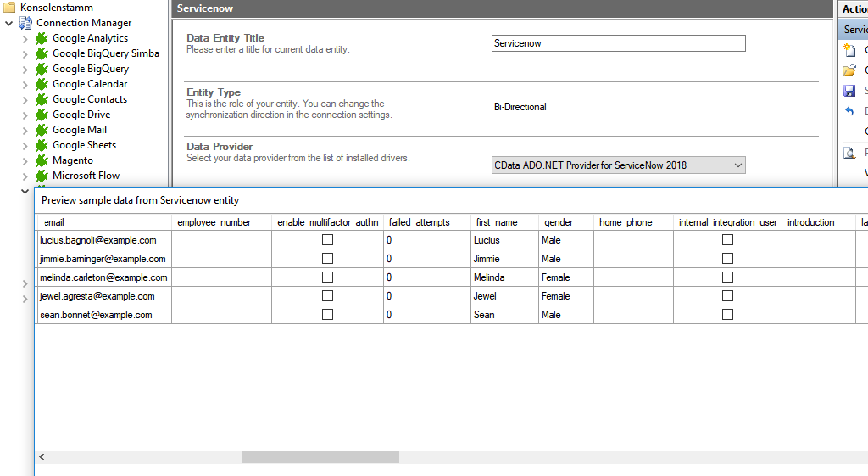Expand the Microsoft Flow node
868x476 pixels.
tap(25, 176)
